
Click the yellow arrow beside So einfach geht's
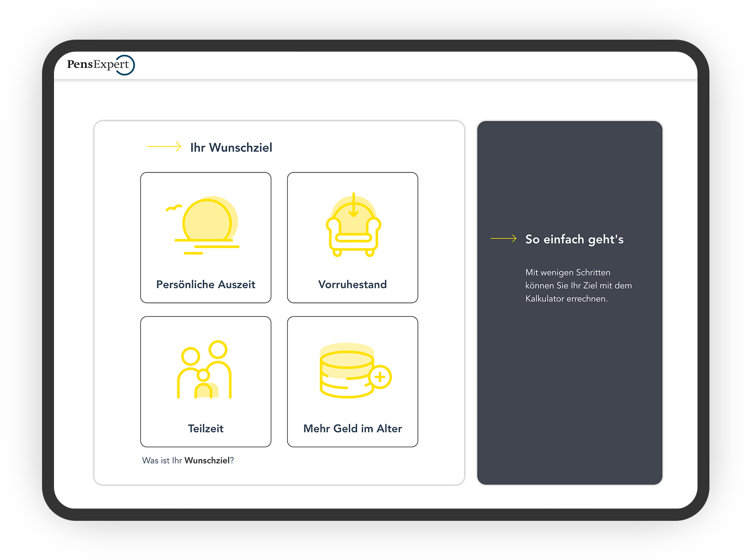point(504,238)
